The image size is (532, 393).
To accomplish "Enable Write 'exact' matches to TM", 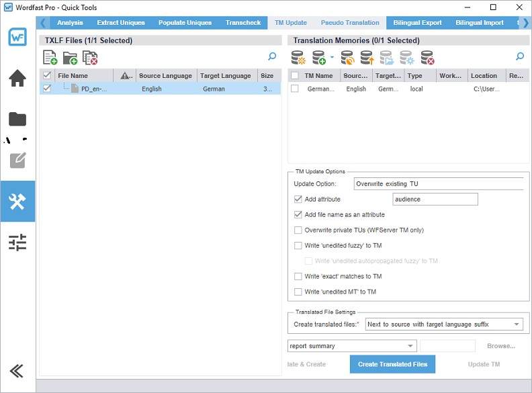I will point(298,276).
